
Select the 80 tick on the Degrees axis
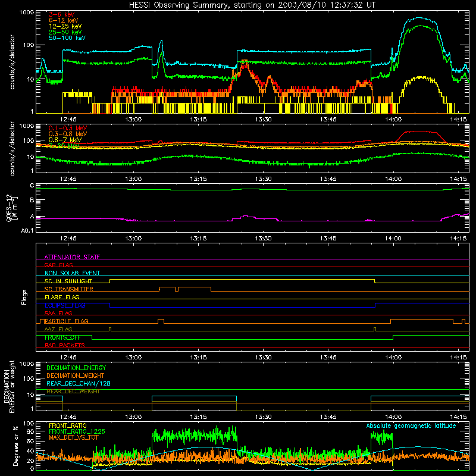tap(30, 431)
